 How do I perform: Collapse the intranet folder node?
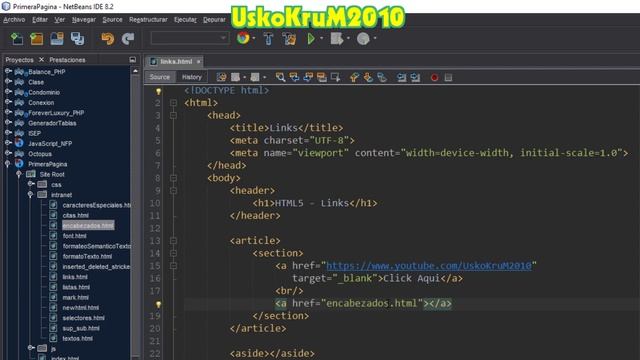31,195
